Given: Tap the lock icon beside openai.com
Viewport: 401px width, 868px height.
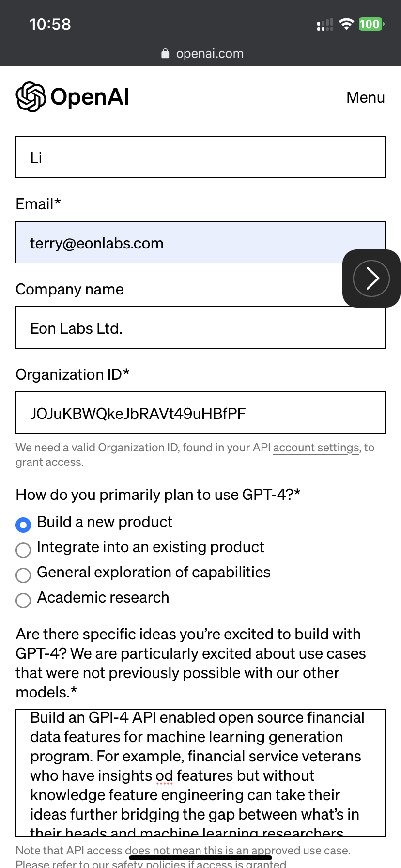Looking at the screenshot, I should [x=165, y=53].
